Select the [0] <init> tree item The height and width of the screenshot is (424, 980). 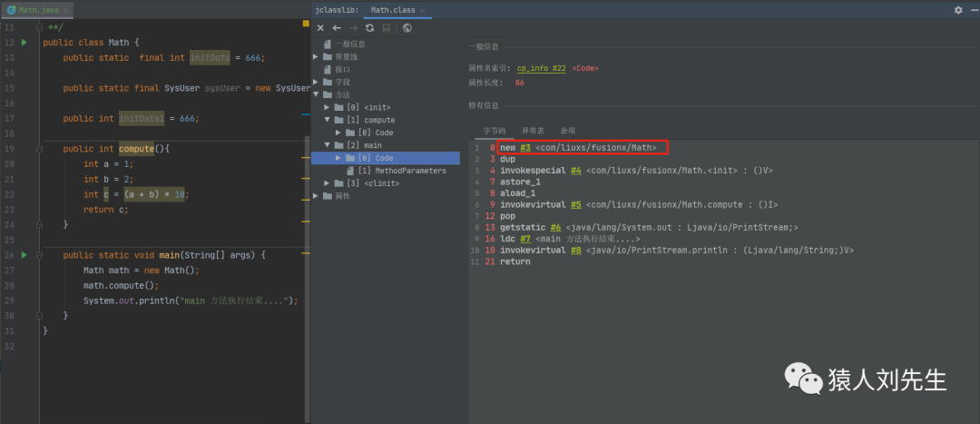click(368, 107)
